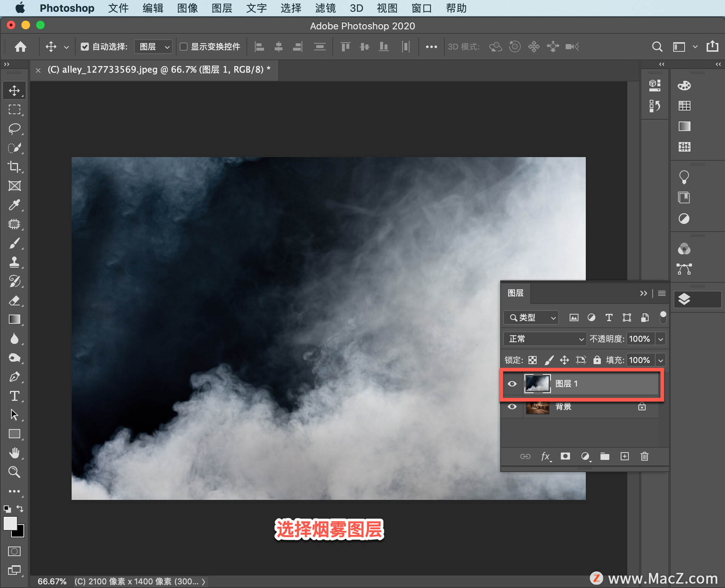Open the 图层 auto-select target dropdown

click(153, 46)
